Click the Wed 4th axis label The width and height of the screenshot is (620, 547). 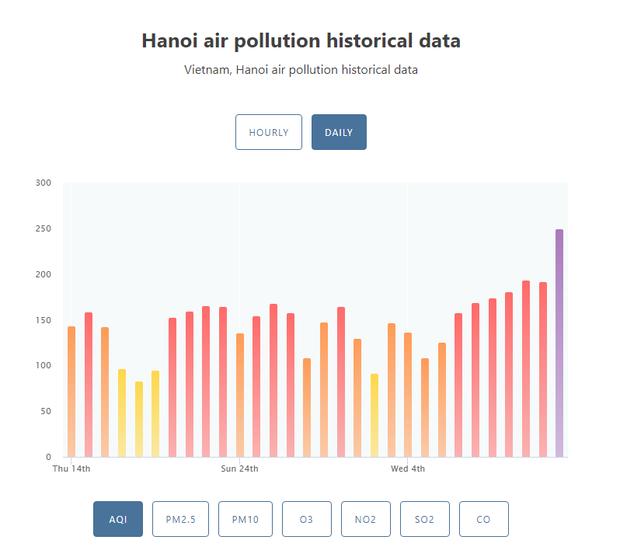[408, 468]
